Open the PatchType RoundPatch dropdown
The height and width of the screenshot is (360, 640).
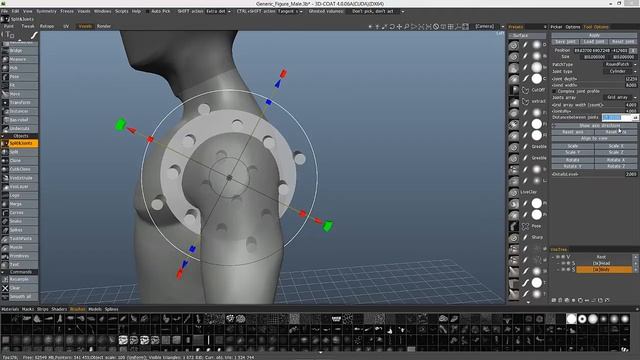pyautogui.click(x=620, y=64)
